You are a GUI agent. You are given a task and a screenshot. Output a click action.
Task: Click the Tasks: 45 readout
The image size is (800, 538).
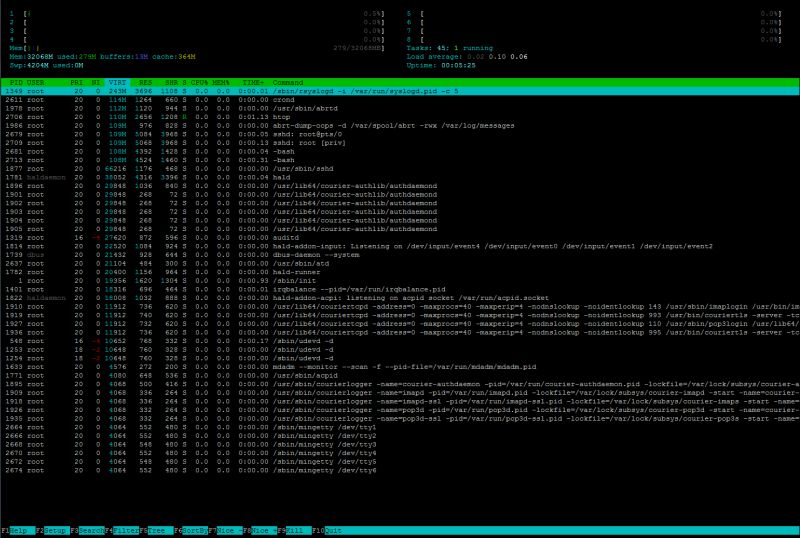tap(449, 48)
